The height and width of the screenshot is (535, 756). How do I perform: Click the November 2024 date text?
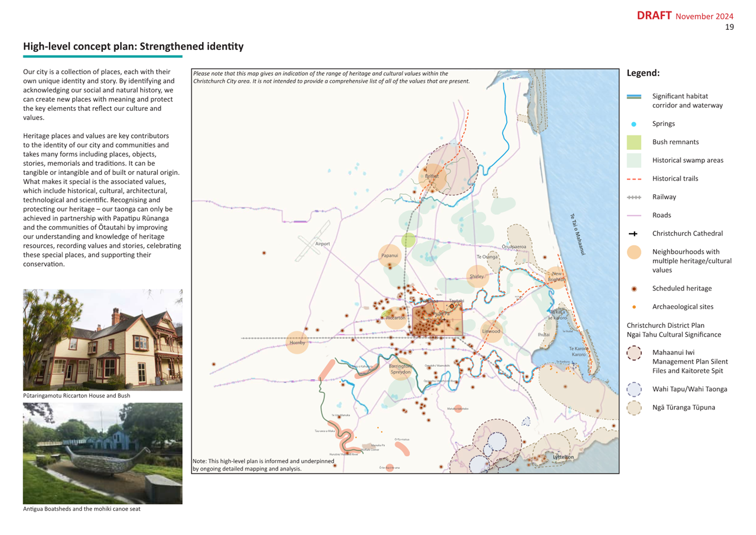coord(704,16)
